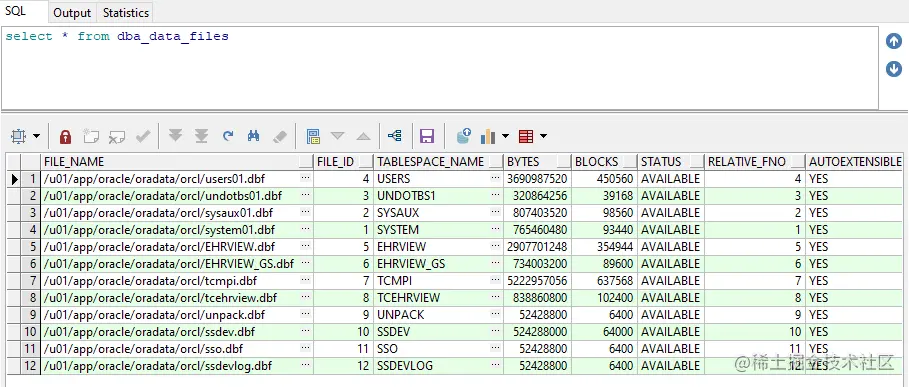Click the next record down triangle
Viewport: 909px width, 387px height.
pyautogui.click(x=337, y=137)
